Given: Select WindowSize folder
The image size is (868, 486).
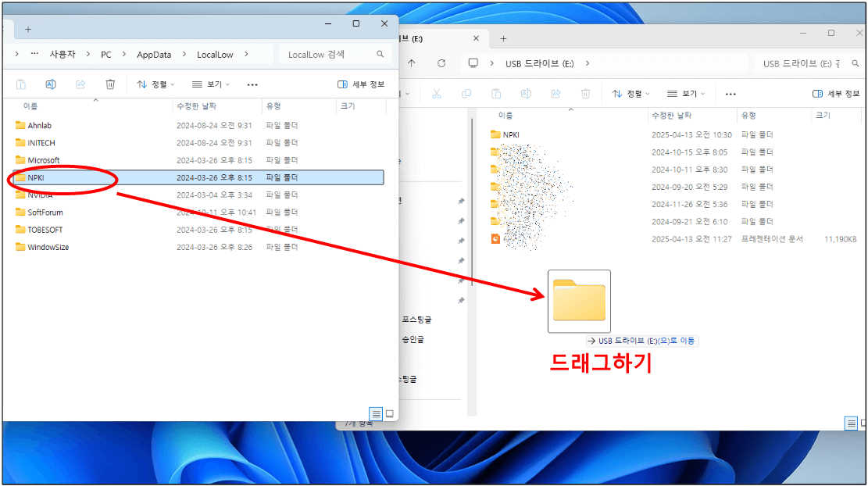Looking at the screenshot, I should (x=199, y=247).
